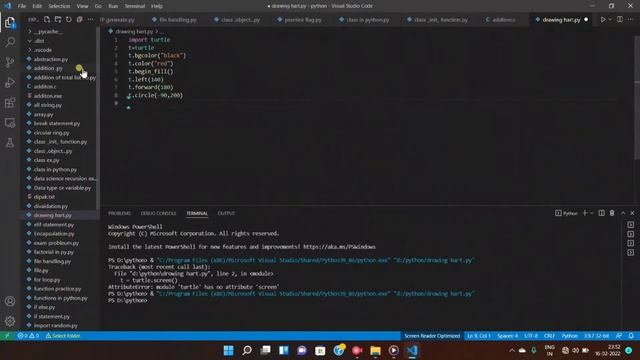Viewport: 640px width, 360px height.
Task: Open File Explorer from taskbar
Action: point(375,350)
